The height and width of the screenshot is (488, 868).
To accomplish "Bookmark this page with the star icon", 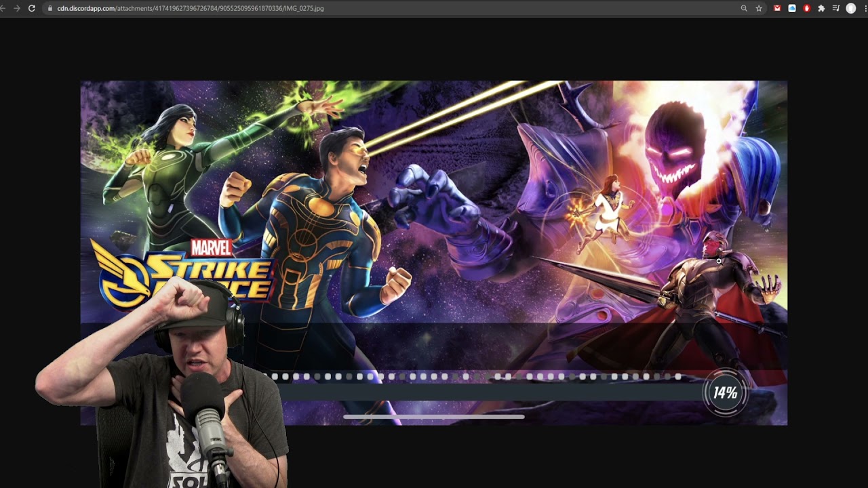I will (x=759, y=8).
